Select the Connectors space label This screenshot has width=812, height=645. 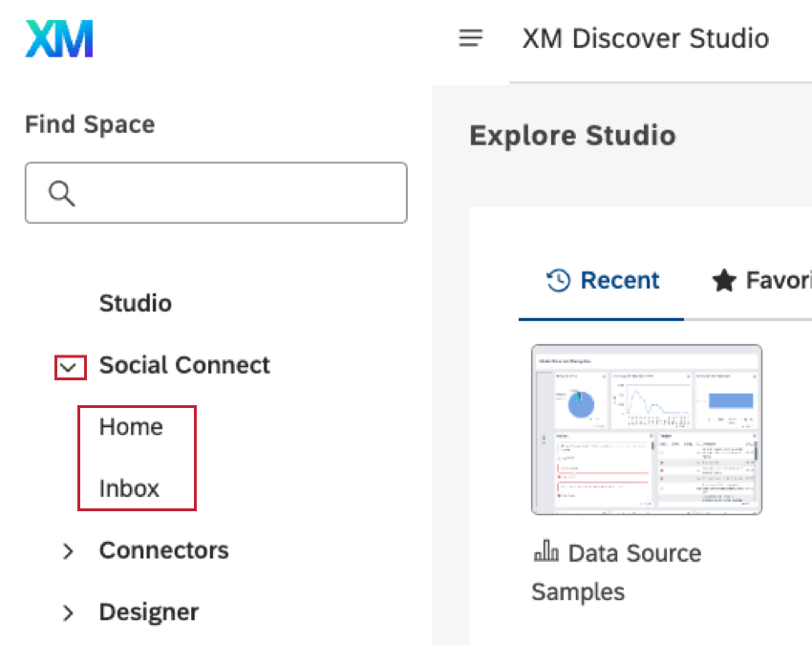(x=163, y=550)
